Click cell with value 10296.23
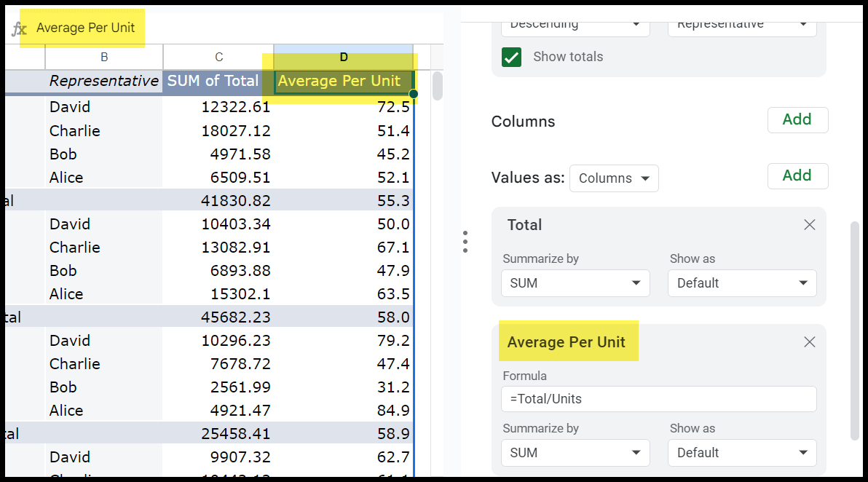The image size is (868, 482). tap(218, 340)
